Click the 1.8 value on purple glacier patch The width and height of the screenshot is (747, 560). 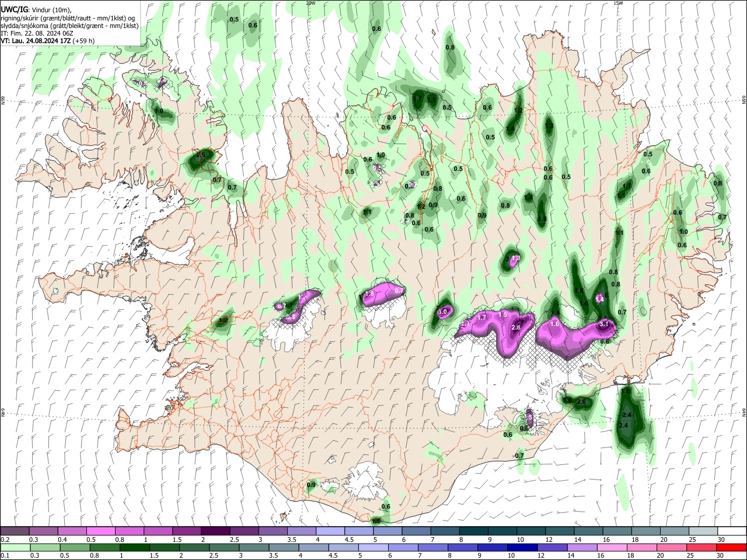tap(369, 294)
